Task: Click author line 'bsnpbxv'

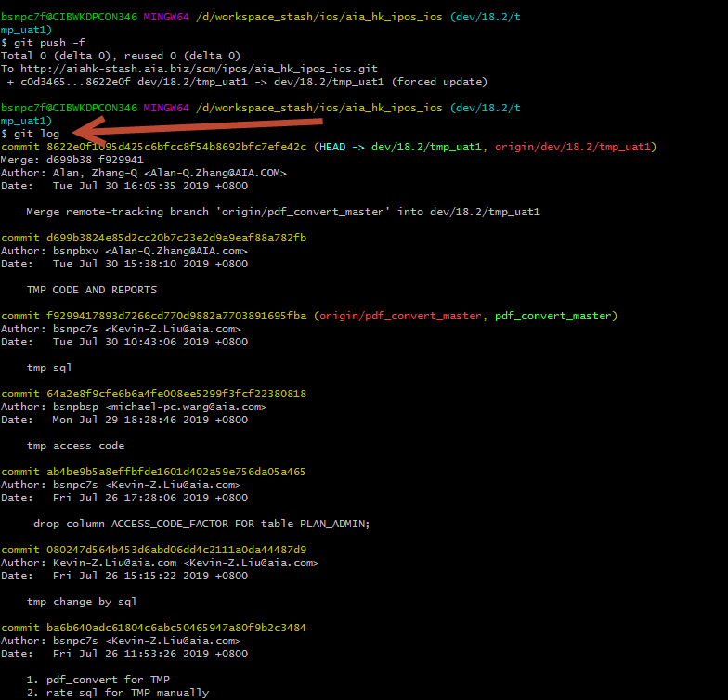Action: tap(124, 251)
